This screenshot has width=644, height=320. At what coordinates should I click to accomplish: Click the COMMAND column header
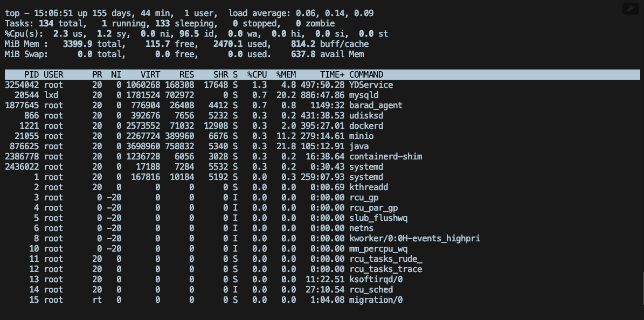click(365, 74)
